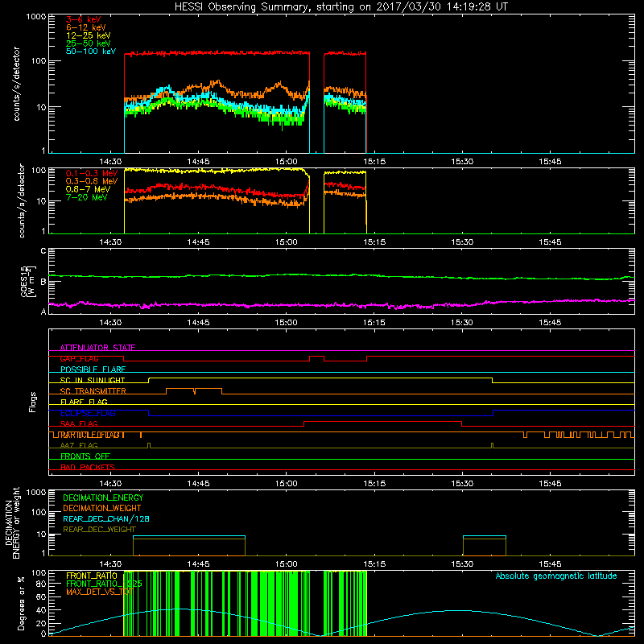This screenshot has height=644, width=644.
Task: Select the ATTENUATOR_STATE flag label
Action: point(97,348)
